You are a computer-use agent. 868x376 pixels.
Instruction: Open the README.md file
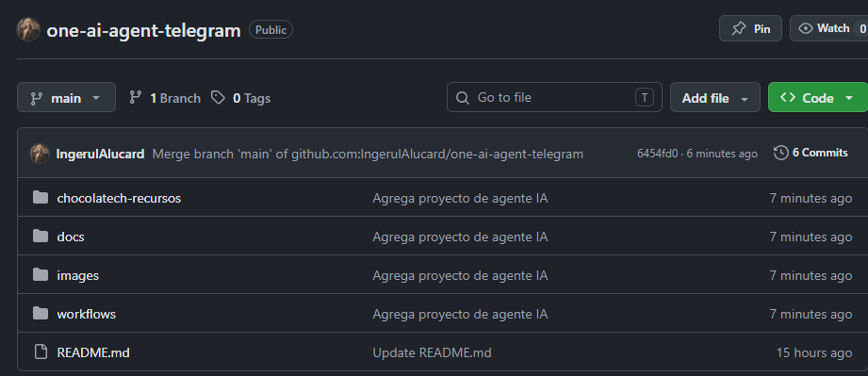pos(93,352)
